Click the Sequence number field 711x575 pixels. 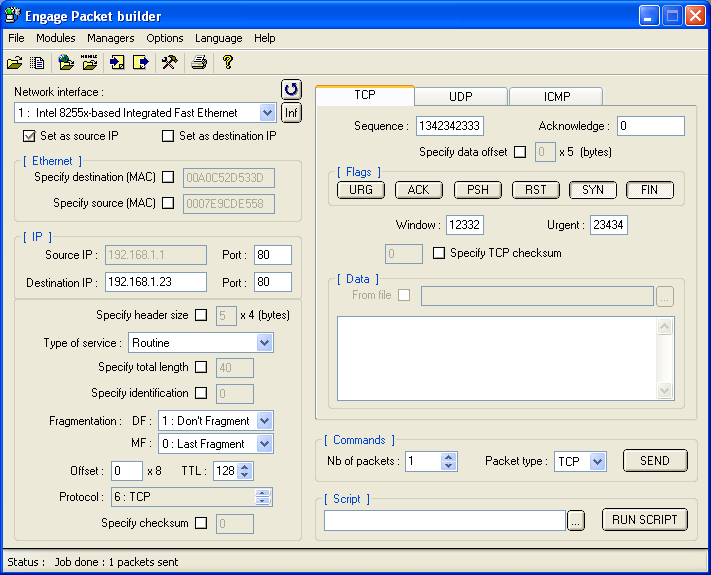[450, 126]
